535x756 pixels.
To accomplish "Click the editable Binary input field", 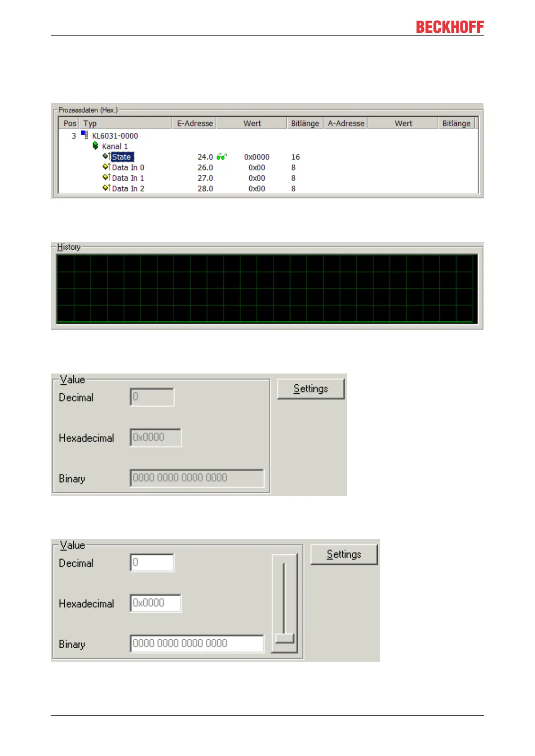I will (197, 643).
